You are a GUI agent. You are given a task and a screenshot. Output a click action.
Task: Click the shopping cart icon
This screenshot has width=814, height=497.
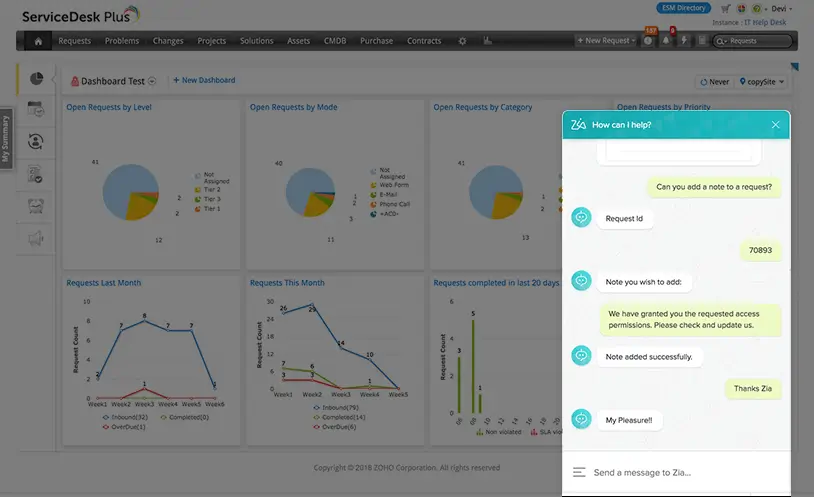(x=725, y=8)
